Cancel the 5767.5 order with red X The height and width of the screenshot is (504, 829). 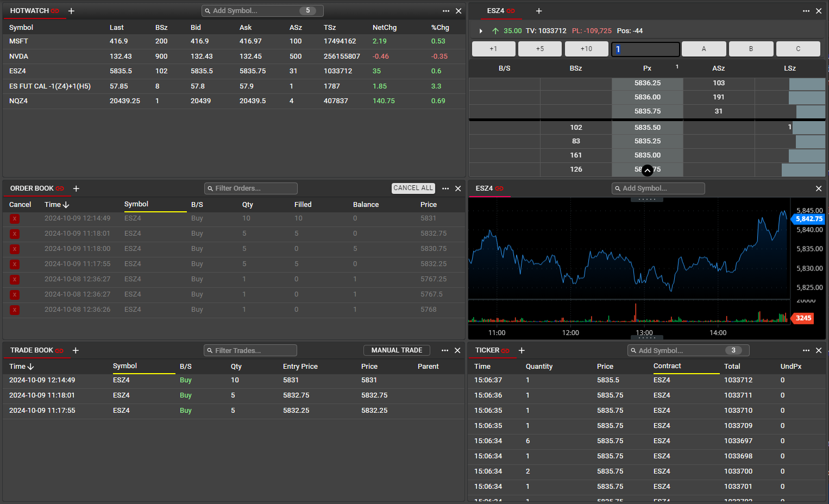[15, 294]
